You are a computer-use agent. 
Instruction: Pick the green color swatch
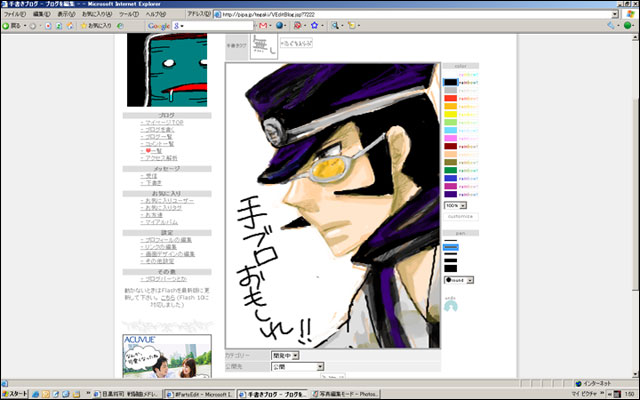tap(451, 170)
